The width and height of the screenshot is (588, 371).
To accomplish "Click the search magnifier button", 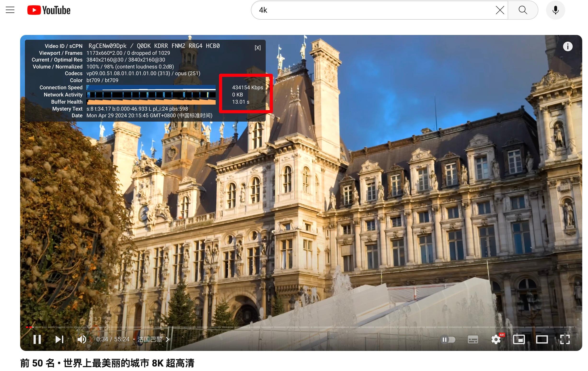I will 523,10.
